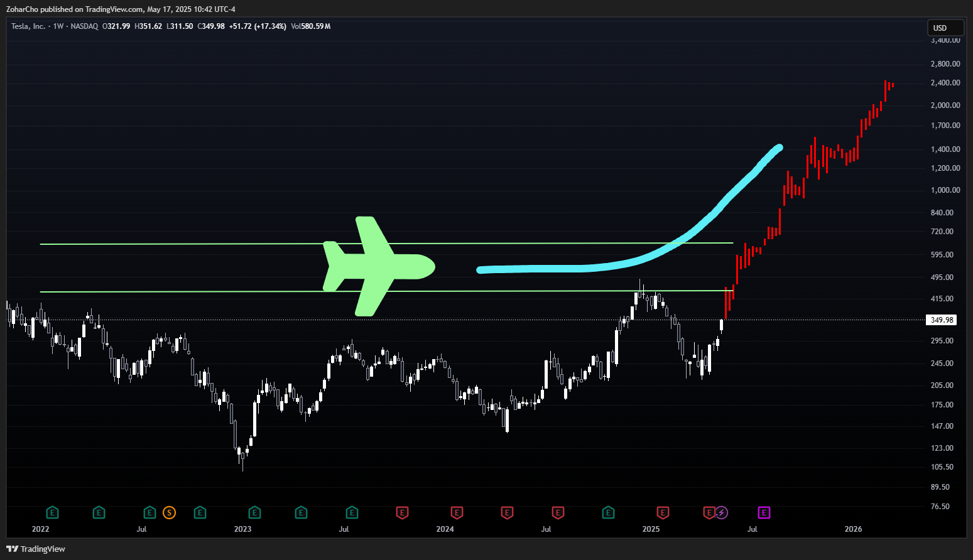Click the green earnings marker between Jul 2024 and 2025
973x560 pixels.
608,513
